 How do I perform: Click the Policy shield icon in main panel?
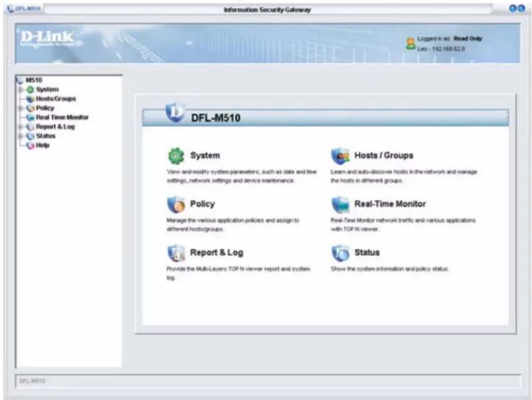click(x=176, y=205)
